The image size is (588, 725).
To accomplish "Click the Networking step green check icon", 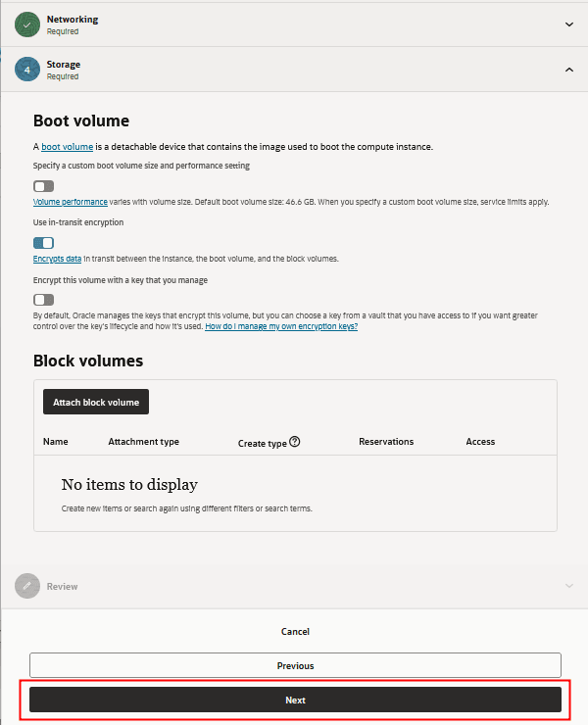I will [x=26, y=24].
